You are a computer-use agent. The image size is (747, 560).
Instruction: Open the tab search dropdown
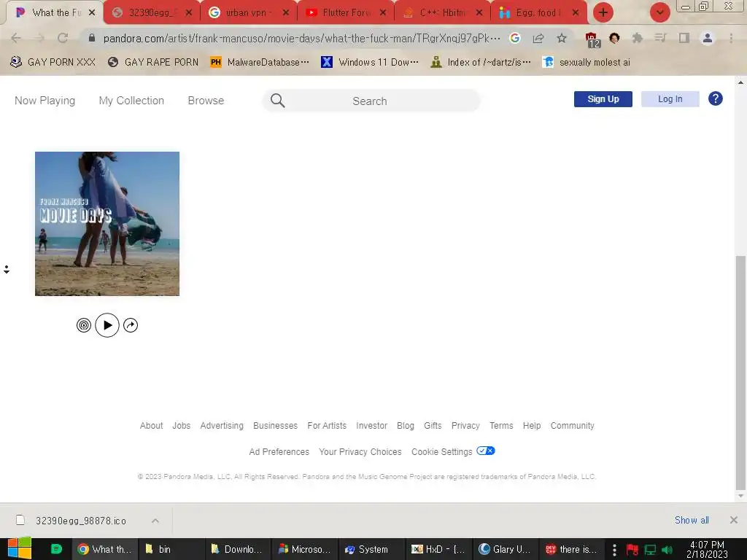pyautogui.click(x=659, y=13)
